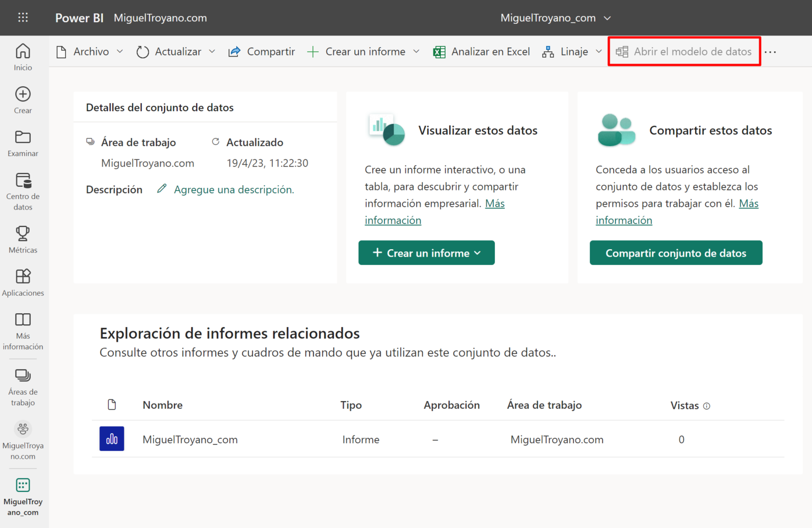This screenshot has width=812, height=528.
Task: Expand MiguelTroyano_com title dropdown
Action: 607,18
